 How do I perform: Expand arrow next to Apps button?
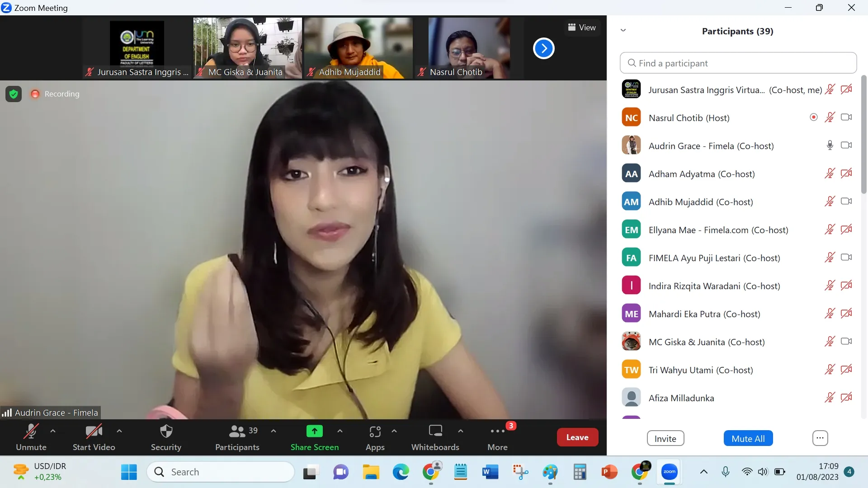pos(394,431)
